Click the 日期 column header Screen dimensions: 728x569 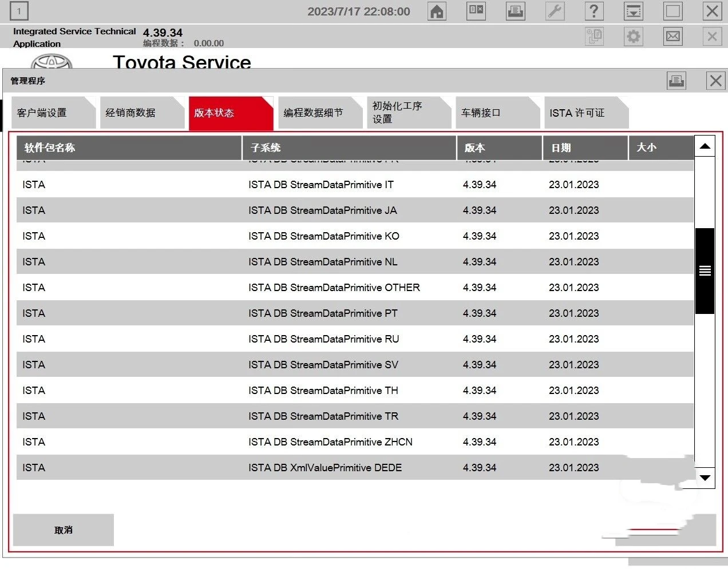(585, 148)
